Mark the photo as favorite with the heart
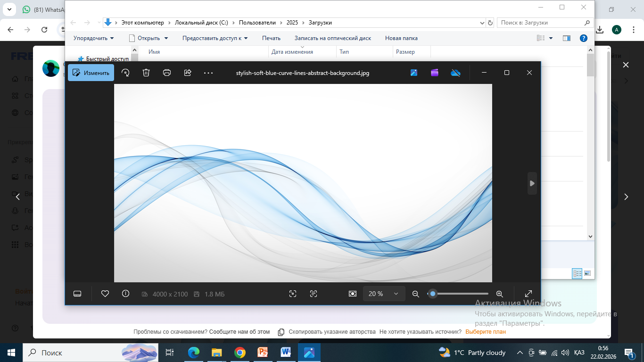 coord(105,294)
